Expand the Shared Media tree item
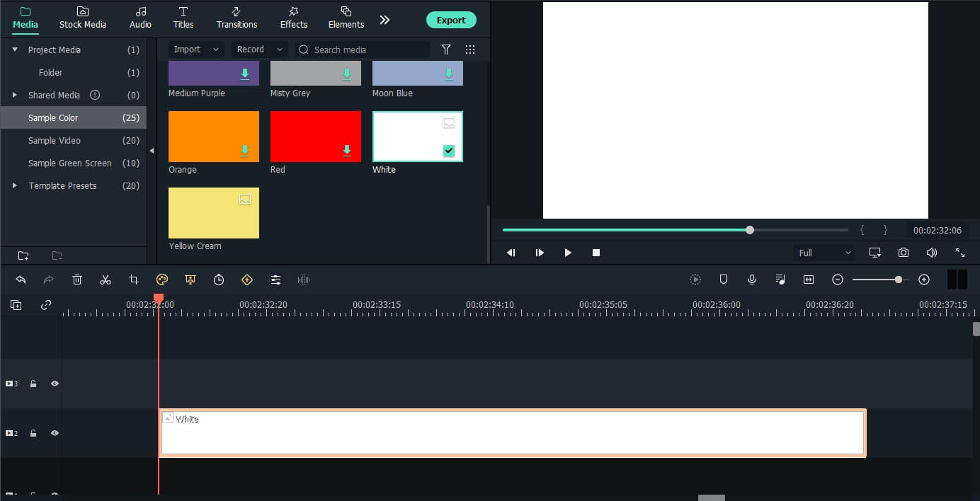This screenshot has height=501, width=980. [14, 95]
